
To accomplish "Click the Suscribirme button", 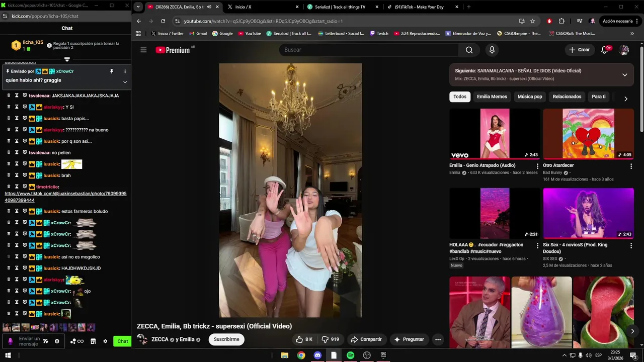I will coord(226,339).
